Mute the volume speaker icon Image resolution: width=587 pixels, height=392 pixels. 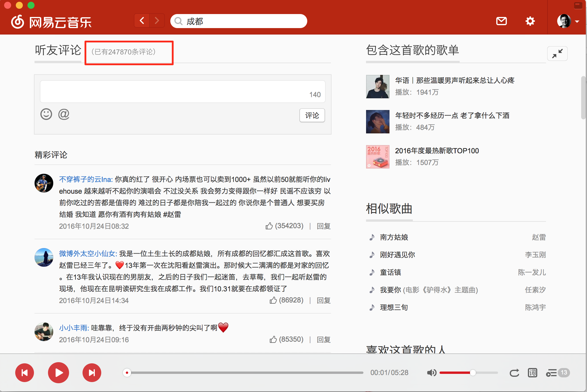pos(431,372)
